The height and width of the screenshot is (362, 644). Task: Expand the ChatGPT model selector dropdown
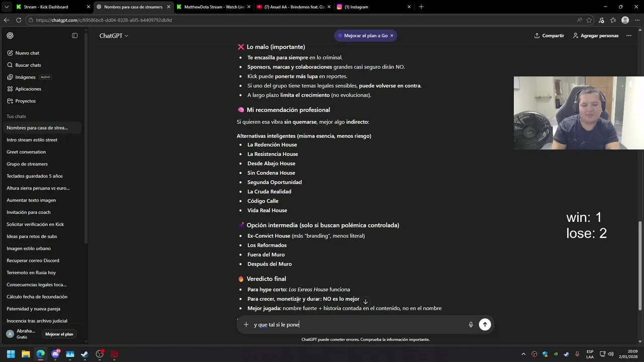tap(114, 36)
